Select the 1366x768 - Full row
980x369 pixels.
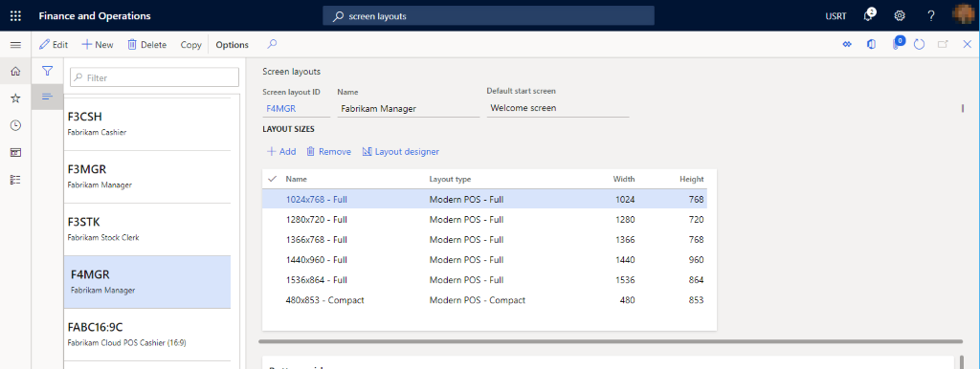(485, 240)
